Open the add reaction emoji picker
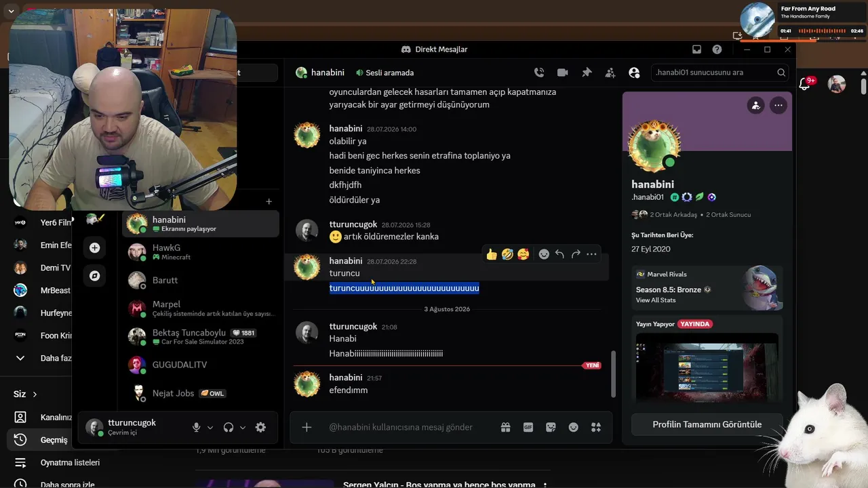Screen dimensions: 868x488 (544, 254)
